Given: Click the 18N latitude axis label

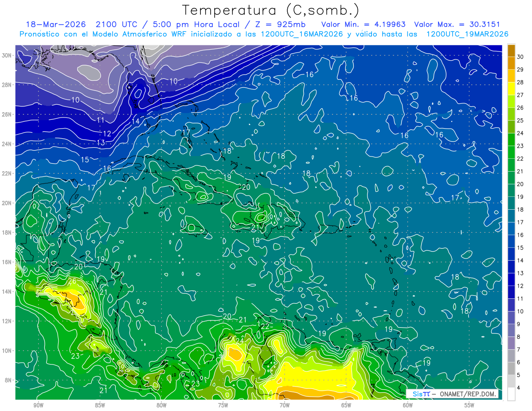Looking at the screenshot, I should coord(7,232).
